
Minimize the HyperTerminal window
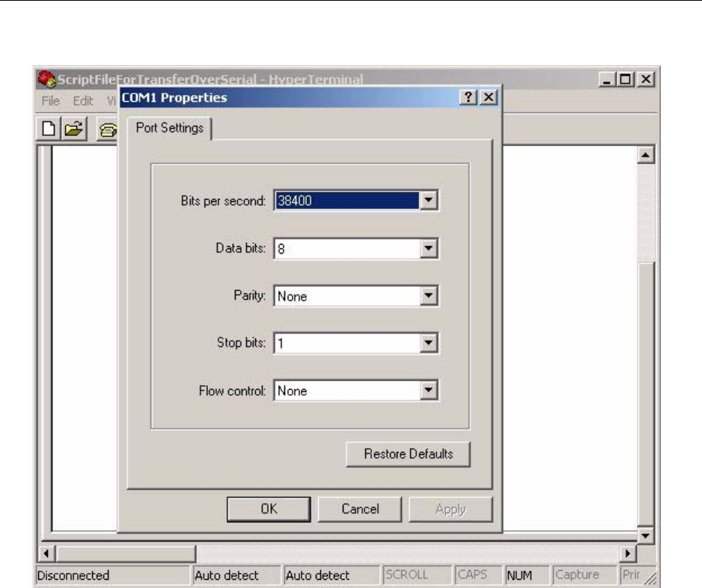[607, 79]
